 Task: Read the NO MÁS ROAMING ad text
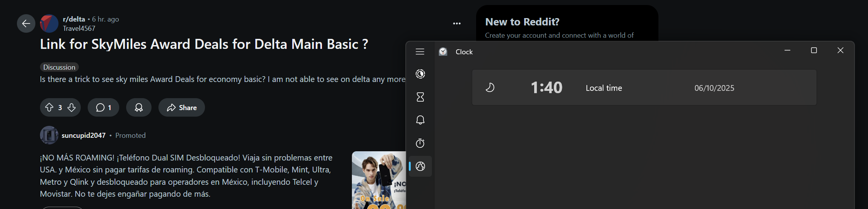point(186,176)
